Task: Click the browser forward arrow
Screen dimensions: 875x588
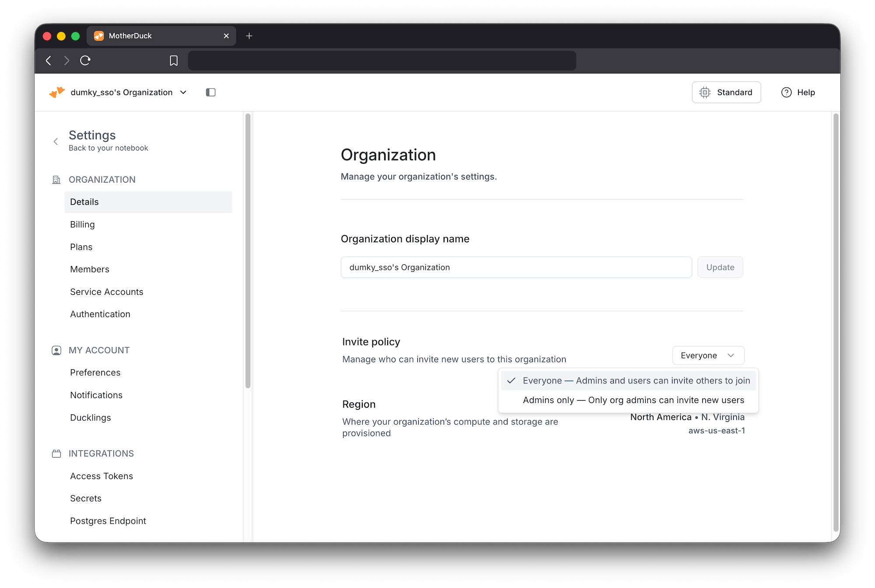Action: tap(66, 60)
